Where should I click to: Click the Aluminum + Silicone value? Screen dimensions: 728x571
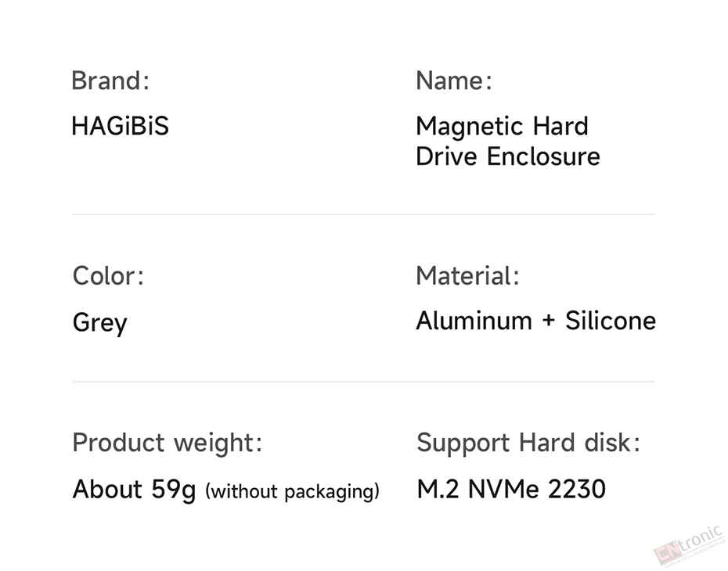535,321
